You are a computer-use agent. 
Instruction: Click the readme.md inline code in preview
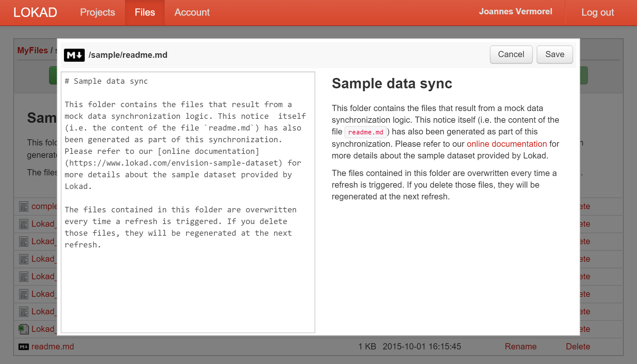click(x=366, y=132)
